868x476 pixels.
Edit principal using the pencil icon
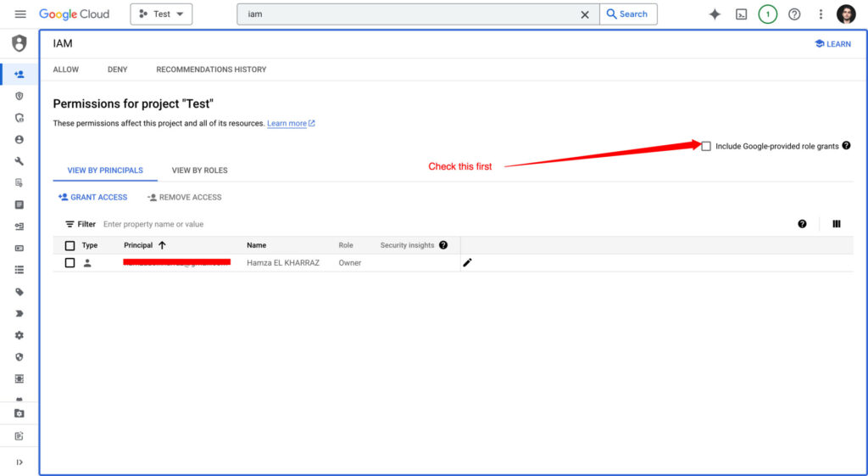pyautogui.click(x=467, y=263)
